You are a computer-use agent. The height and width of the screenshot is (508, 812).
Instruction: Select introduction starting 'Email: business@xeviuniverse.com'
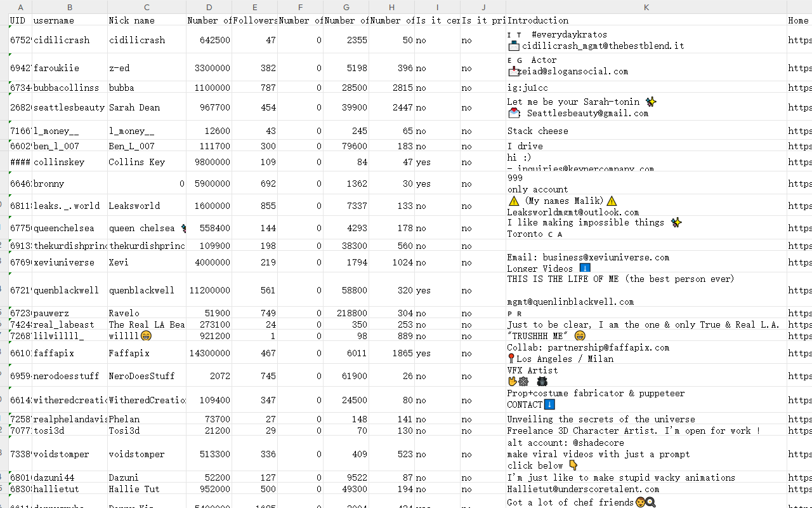click(646, 262)
